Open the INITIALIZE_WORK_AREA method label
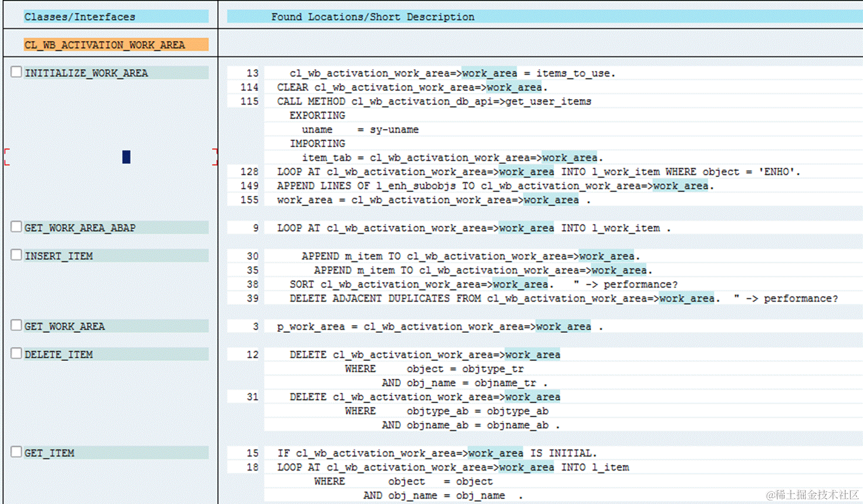 click(x=86, y=73)
